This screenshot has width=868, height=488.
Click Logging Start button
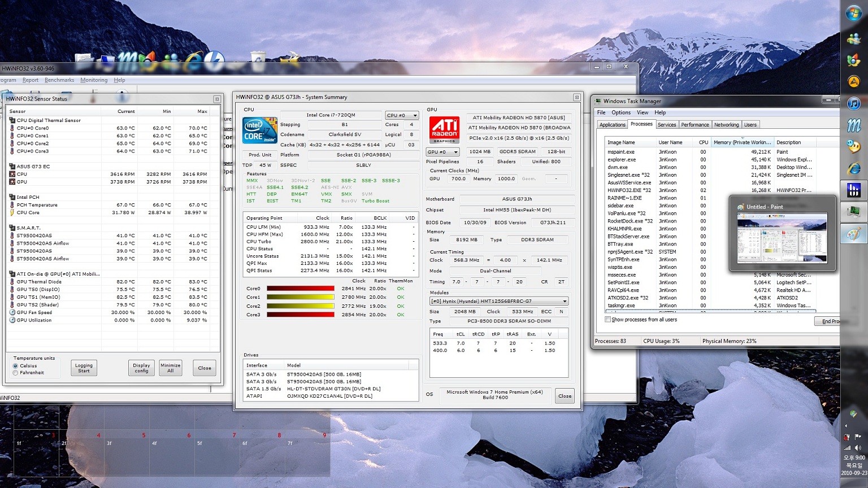84,368
